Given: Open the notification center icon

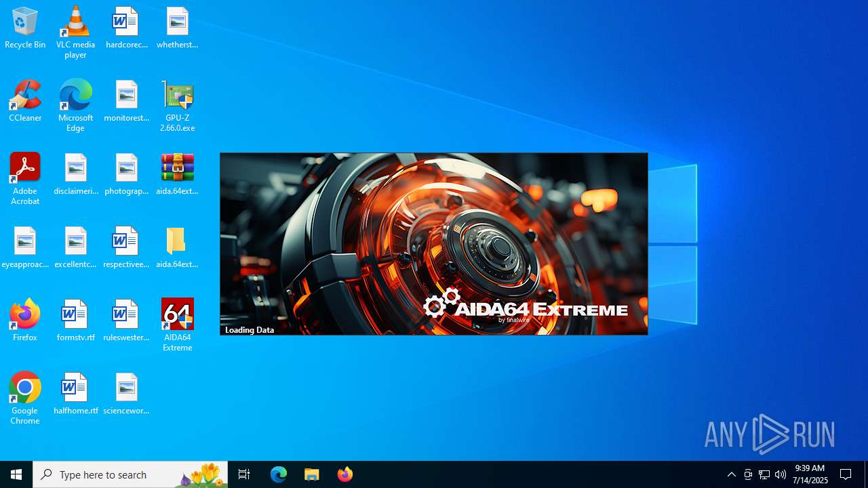Looking at the screenshot, I should coord(846,474).
